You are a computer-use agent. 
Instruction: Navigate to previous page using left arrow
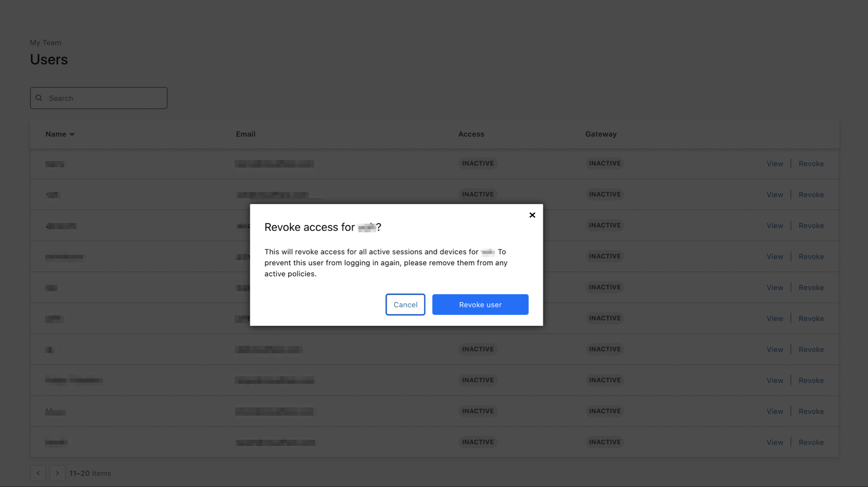pos(38,473)
